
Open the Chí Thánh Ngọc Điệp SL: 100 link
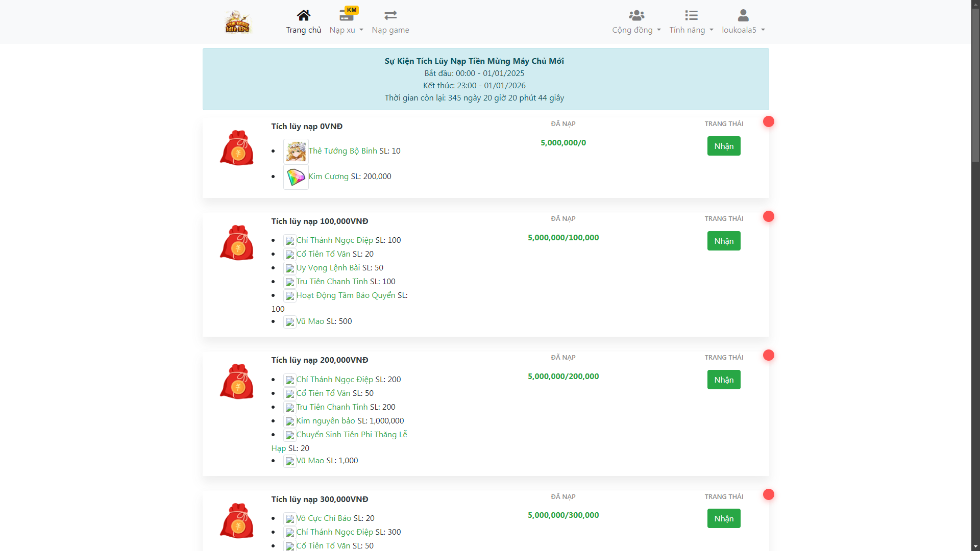pos(334,240)
